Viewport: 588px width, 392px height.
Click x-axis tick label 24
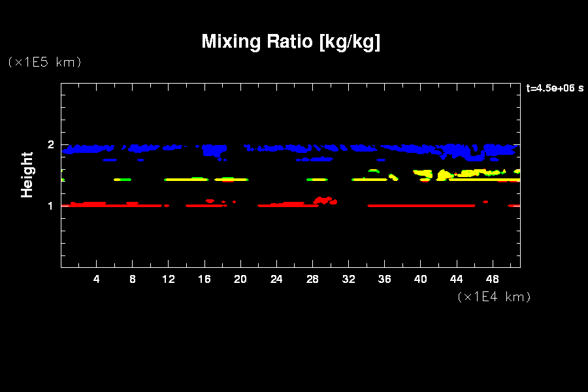point(276,280)
